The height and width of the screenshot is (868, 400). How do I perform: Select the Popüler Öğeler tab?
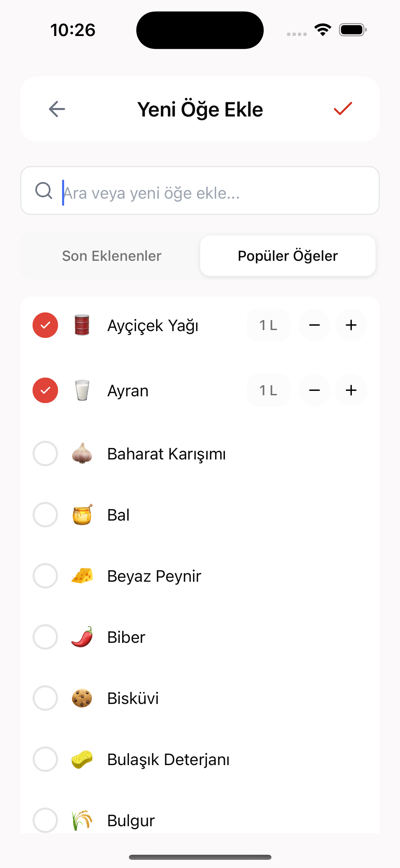click(x=288, y=256)
